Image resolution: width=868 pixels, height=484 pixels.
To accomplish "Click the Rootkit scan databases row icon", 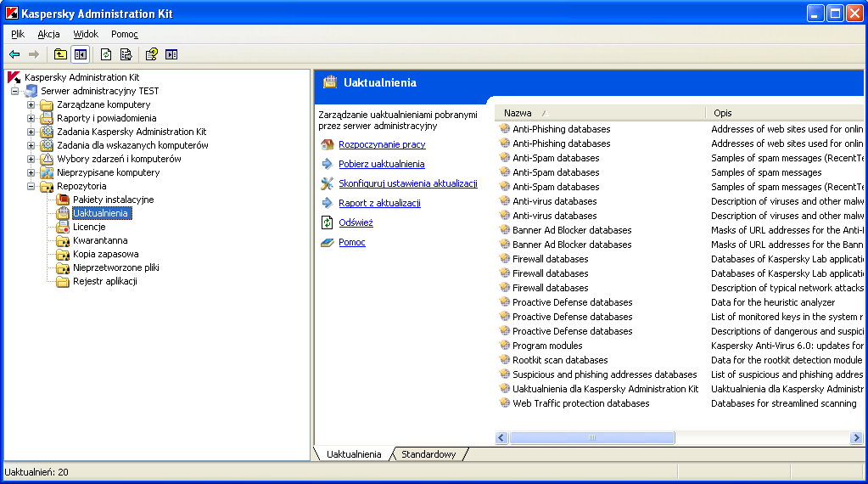I will pyautogui.click(x=504, y=360).
